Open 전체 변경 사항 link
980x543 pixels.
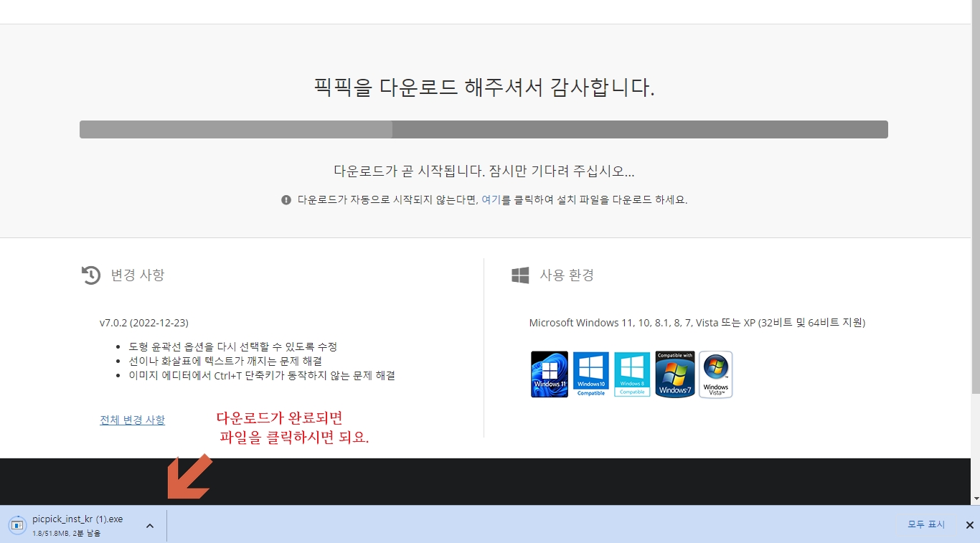pyautogui.click(x=133, y=420)
